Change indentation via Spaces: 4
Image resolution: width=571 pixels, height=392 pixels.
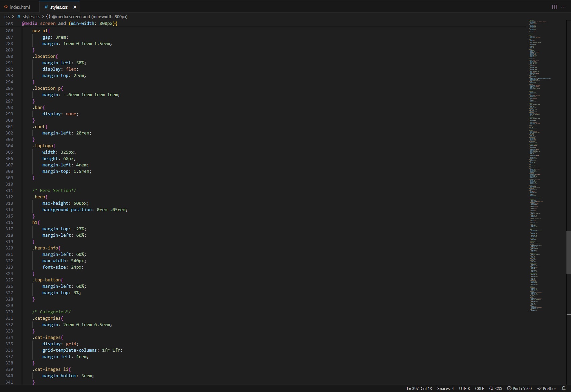(x=445, y=388)
